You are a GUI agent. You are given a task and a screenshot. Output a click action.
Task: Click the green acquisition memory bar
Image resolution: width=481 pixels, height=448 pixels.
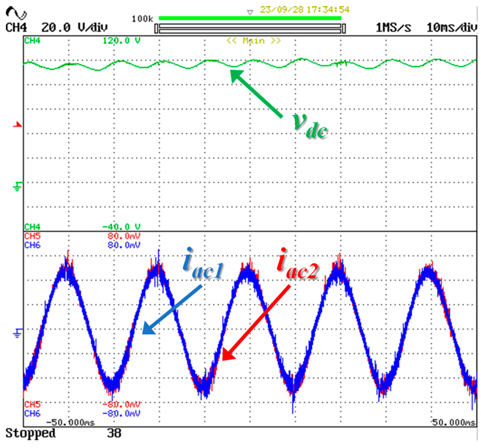pyautogui.click(x=250, y=18)
